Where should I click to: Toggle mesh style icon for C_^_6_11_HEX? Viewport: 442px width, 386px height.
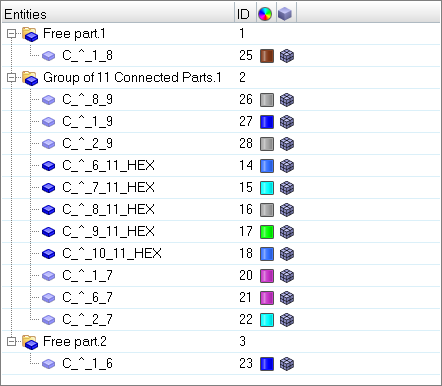click(287, 166)
